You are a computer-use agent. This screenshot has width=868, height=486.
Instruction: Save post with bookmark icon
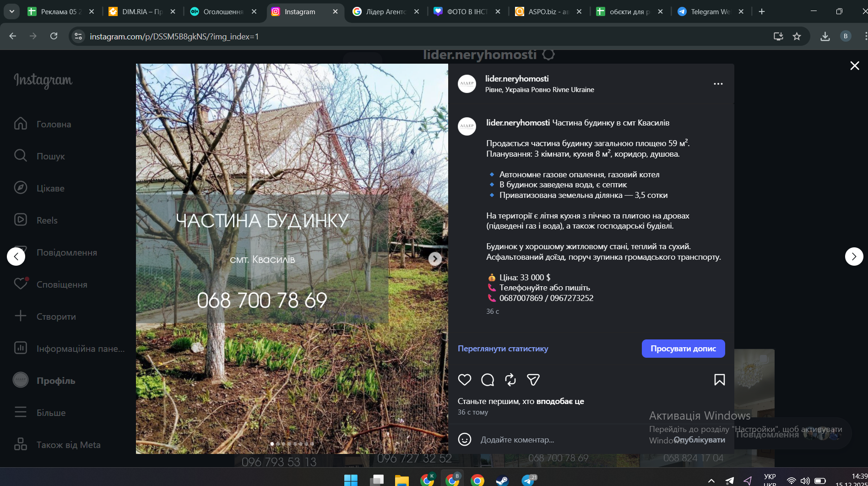[x=719, y=380]
